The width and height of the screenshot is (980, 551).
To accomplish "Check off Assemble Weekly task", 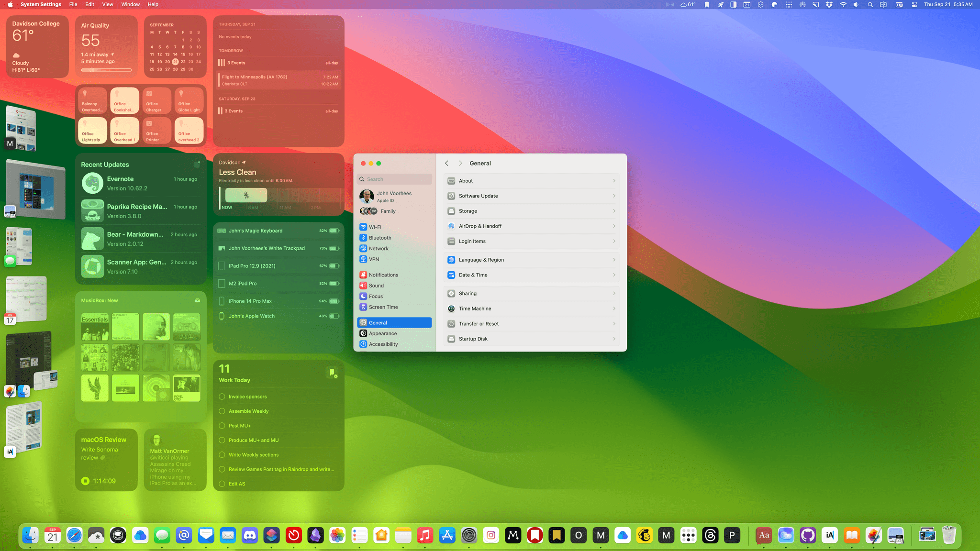I will click(x=222, y=411).
